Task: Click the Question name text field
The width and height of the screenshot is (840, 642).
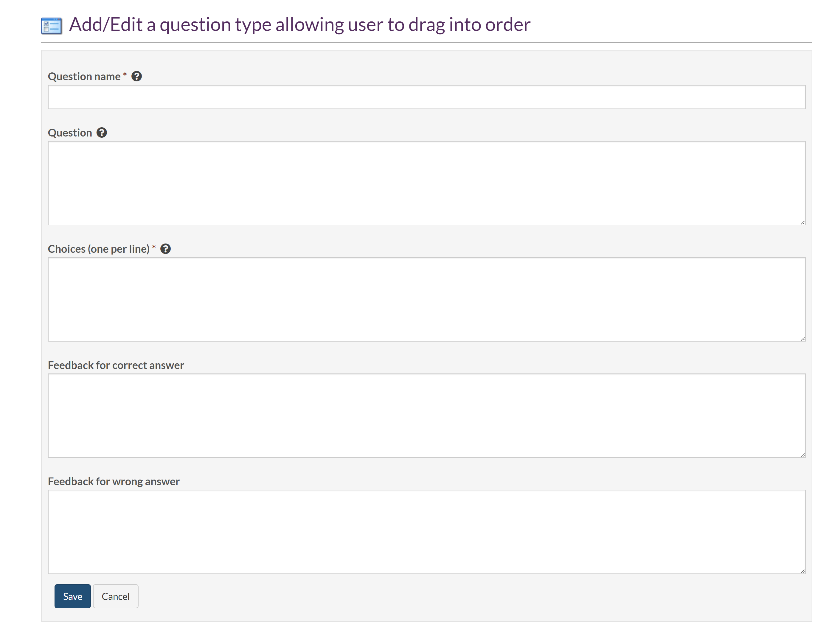Action: (426, 97)
